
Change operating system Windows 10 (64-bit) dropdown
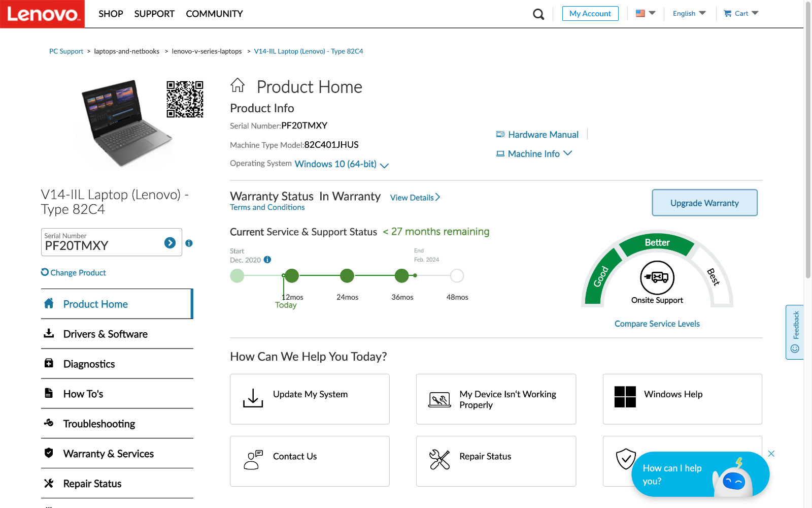click(342, 164)
